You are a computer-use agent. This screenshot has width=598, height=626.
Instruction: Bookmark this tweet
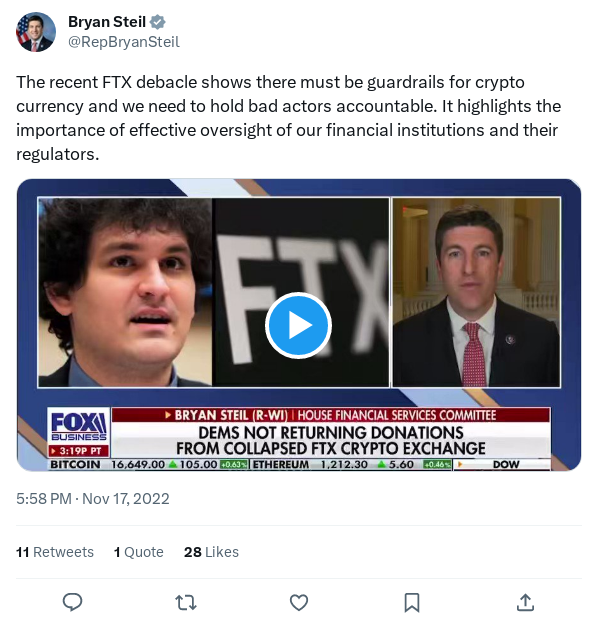click(x=412, y=602)
